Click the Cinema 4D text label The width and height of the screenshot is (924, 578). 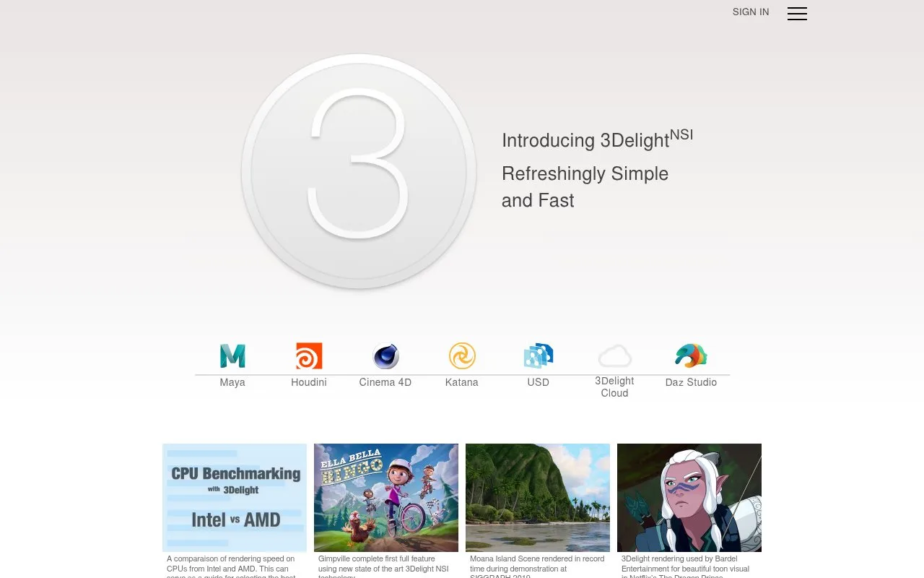coord(385,382)
